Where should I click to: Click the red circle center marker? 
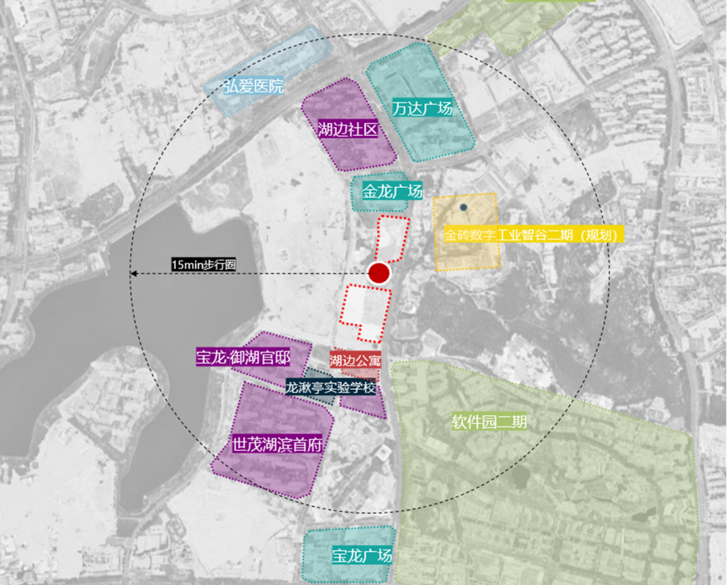[x=380, y=273]
